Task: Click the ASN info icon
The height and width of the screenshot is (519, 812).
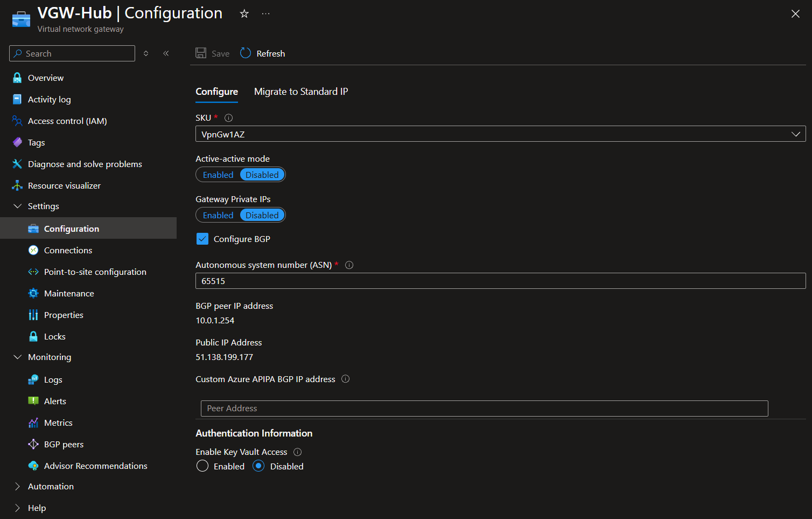Action: point(349,265)
